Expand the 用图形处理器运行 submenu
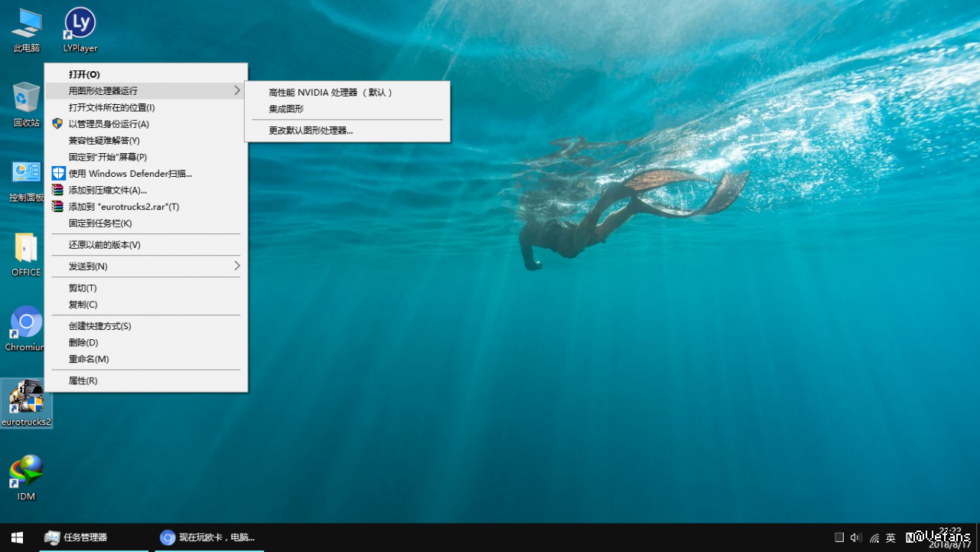Image resolution: width=980 pixels, height=552 pixels. tap(145, 91)
